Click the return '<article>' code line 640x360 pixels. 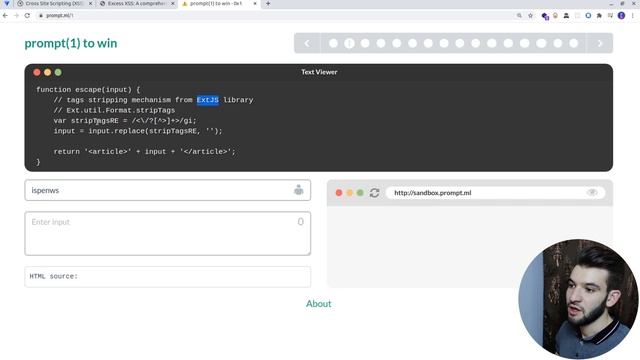(x=144, y=152)
